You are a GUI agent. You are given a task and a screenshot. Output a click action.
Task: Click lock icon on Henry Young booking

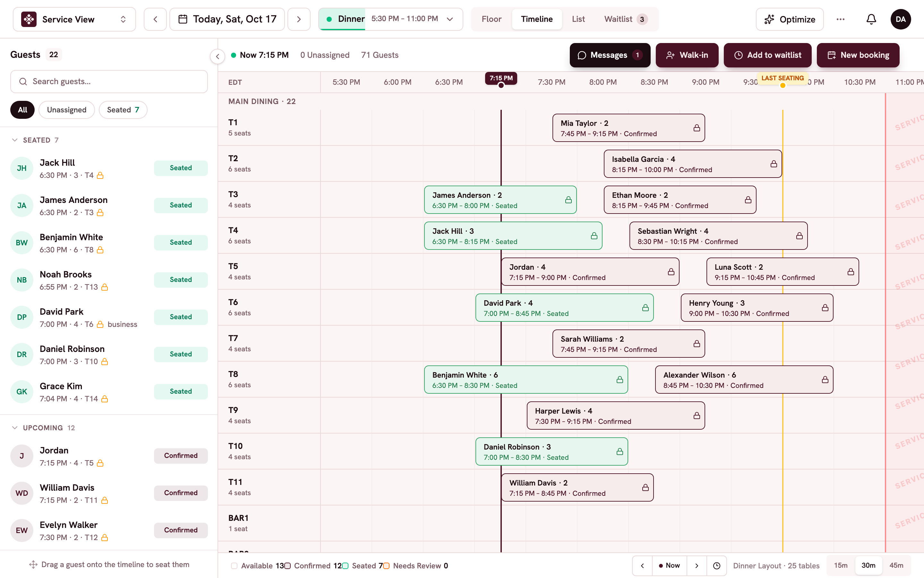click(825, 308)
